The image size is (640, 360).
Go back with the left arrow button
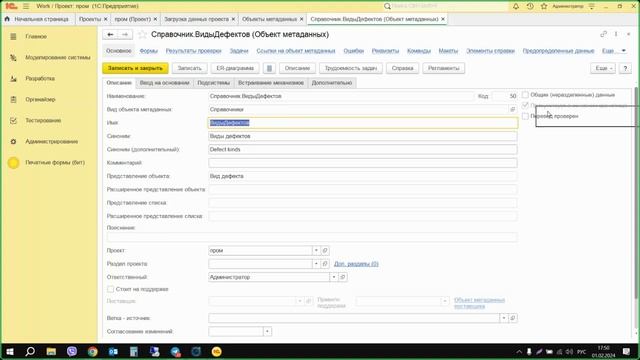tap(110, 35)
